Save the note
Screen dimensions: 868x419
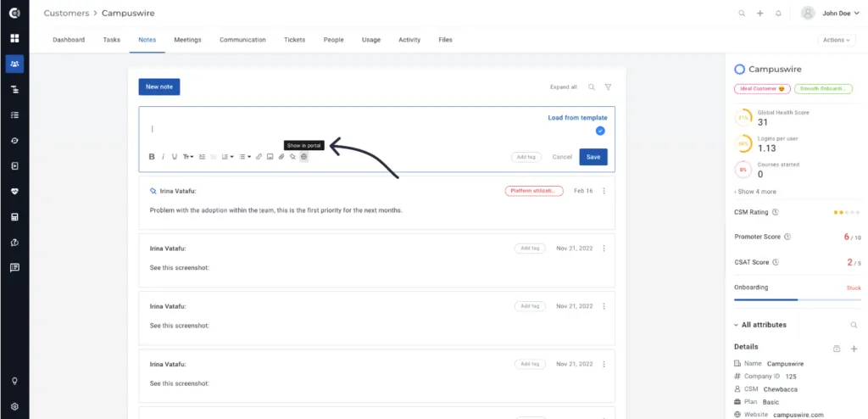click(x=593, y=157)
